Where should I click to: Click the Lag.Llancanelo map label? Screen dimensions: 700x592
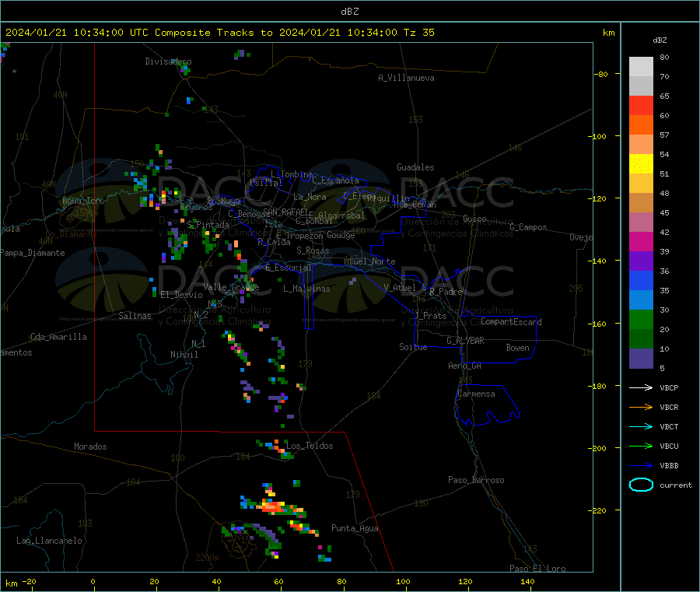49,541
